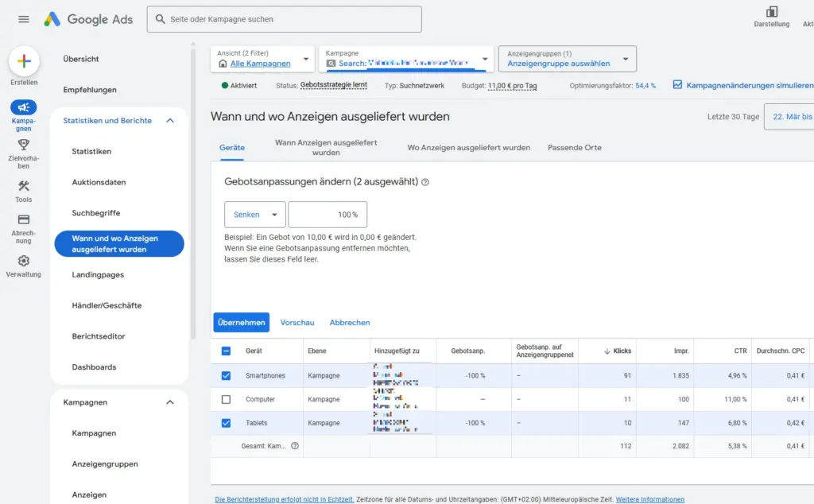814x504 pixels.
Task: Click Weitere Informationen link
Action: (650, 499)
